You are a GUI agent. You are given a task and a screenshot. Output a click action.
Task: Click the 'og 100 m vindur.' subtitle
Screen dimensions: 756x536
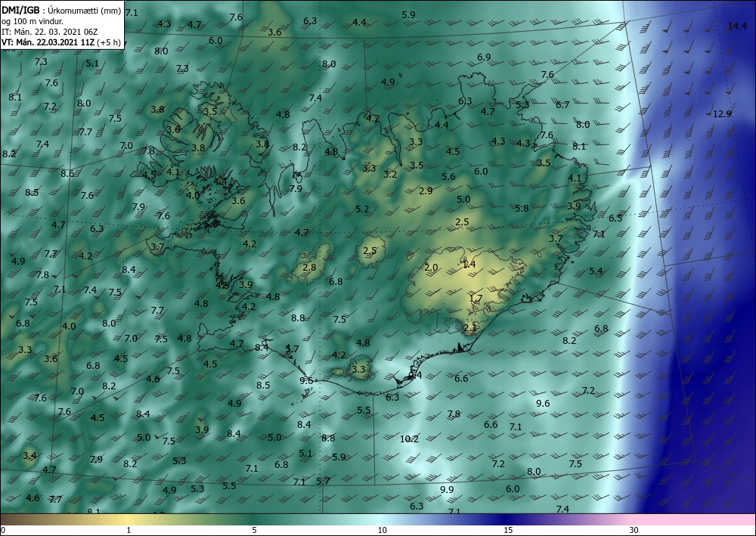point(33,21)
